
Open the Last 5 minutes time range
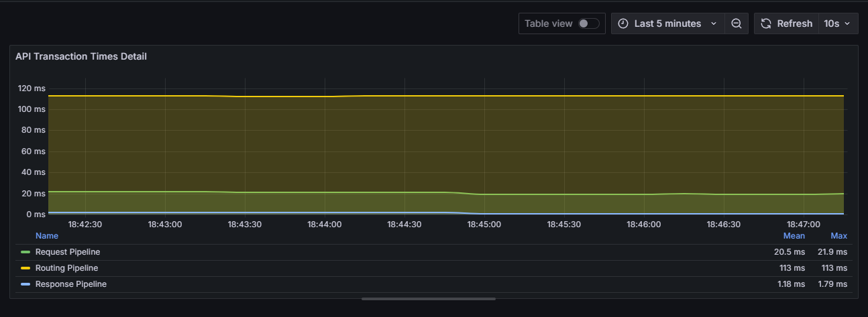click(667, 23)
